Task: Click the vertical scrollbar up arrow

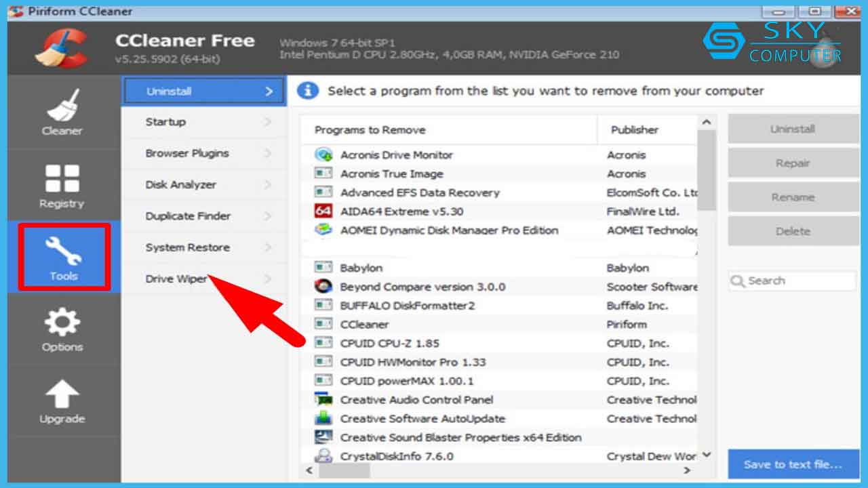Action: coord(706,122)
